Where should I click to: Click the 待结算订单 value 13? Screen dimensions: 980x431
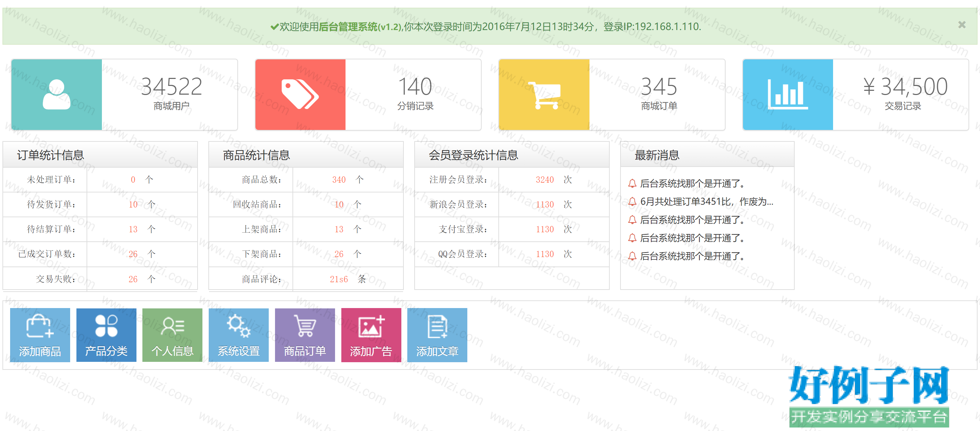(133, 229)
